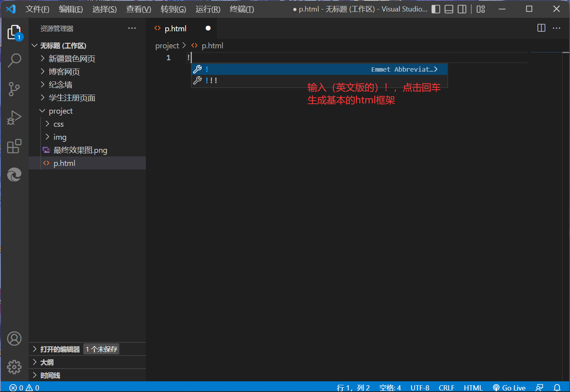Toggle primary sidebar layout icon
The image size is (570, 392).
[x=436, y=9]
